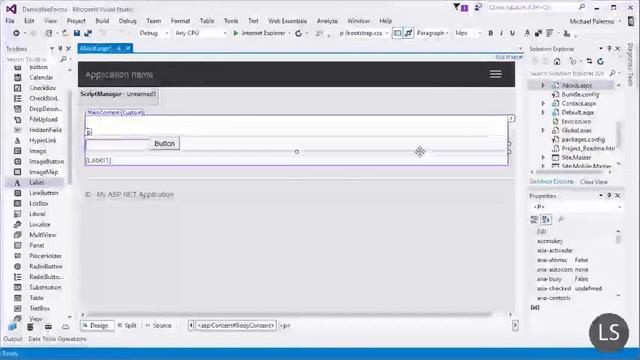Switch to Class View tab

click(x=593, y=182)
